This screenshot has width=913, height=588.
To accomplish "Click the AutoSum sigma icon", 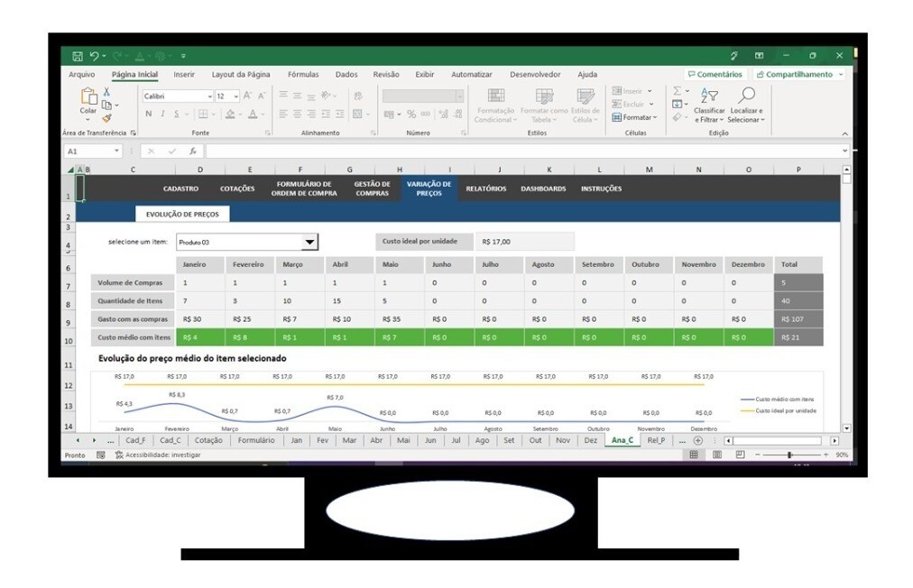I will pos(678,91).
